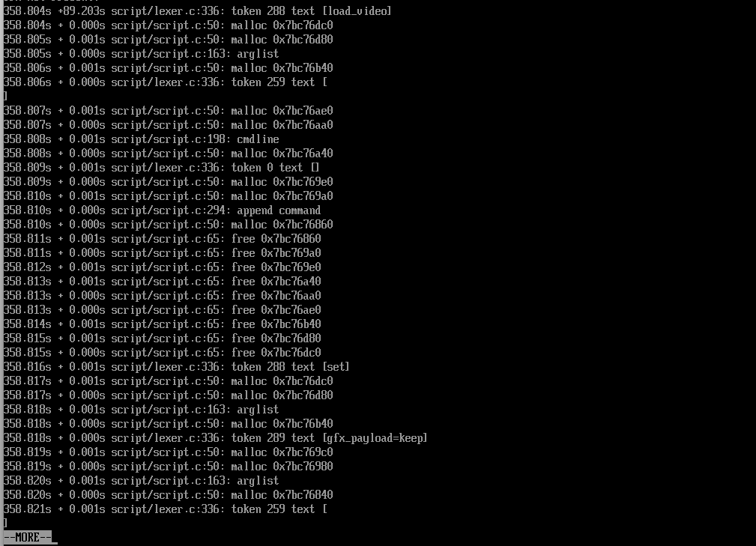Click the free 0x7bc76a40 line
Screen dimensions: 756x546
[x=162, y=282]
